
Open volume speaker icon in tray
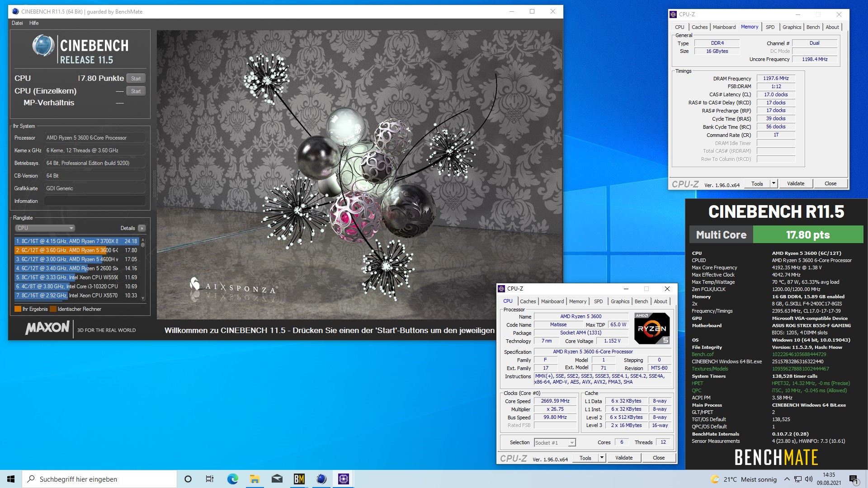click(x=809, y=479)
